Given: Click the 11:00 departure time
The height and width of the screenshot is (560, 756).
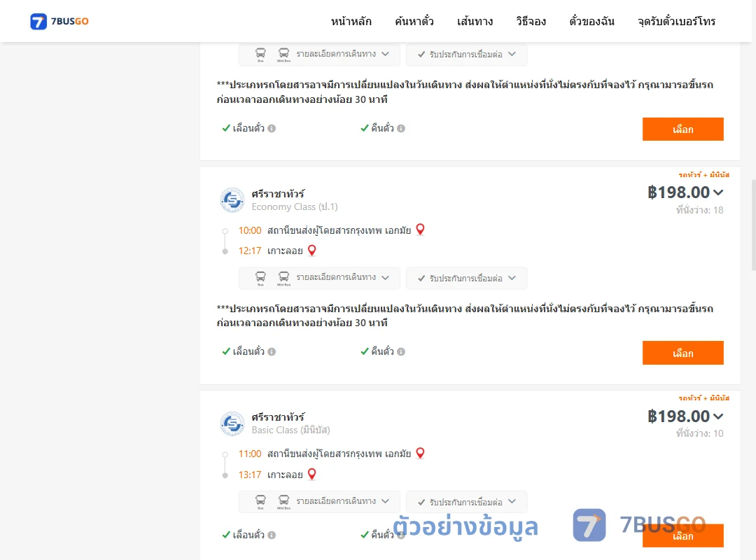Looking at the screenshot, I should point(250,454).
